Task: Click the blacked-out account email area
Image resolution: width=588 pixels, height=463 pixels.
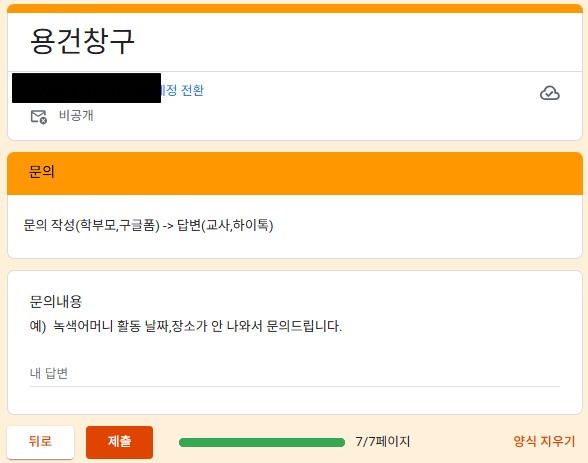Action: tap(87, 88)
